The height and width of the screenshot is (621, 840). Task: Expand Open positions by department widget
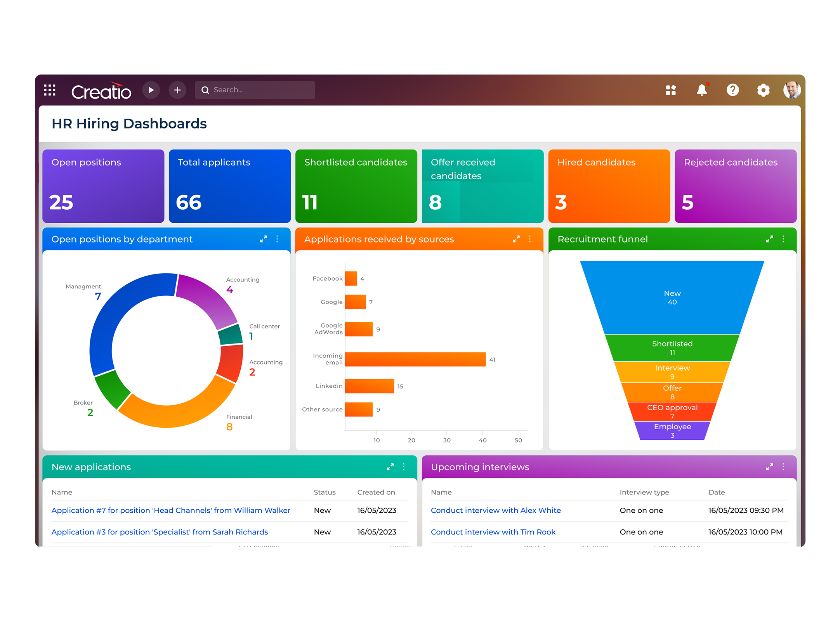pyautogui.click(x=264, y=239)
